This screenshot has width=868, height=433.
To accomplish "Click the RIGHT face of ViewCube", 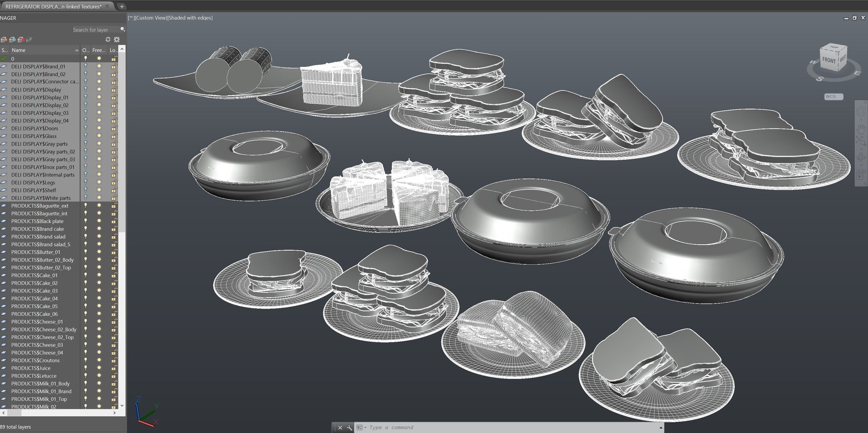I will coord(843,59).
